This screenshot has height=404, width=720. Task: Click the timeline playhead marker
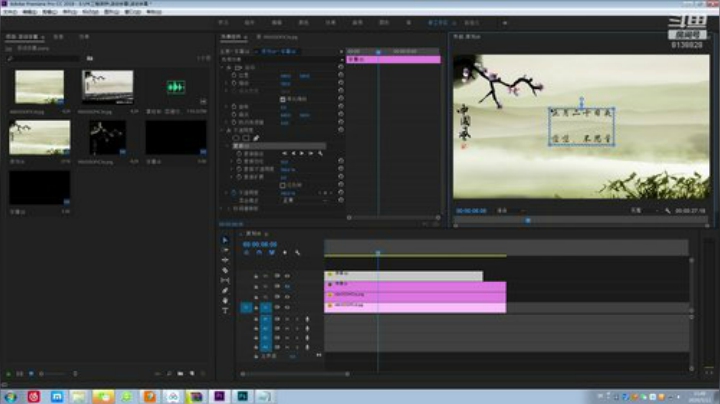[378, 253]
